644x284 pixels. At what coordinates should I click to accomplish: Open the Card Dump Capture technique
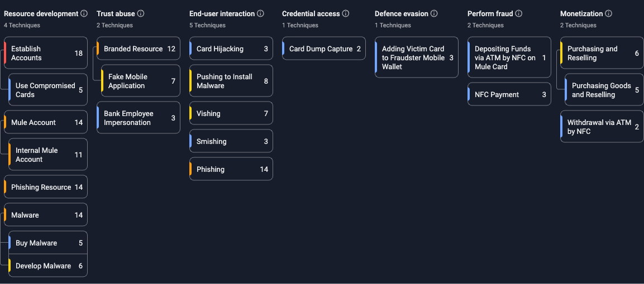click(324, 49)
